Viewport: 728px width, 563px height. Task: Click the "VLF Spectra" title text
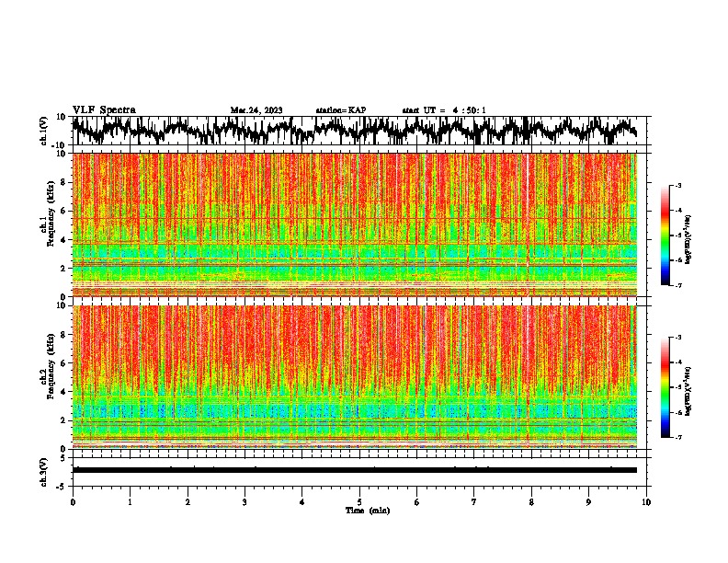click(x=105, y=110)
